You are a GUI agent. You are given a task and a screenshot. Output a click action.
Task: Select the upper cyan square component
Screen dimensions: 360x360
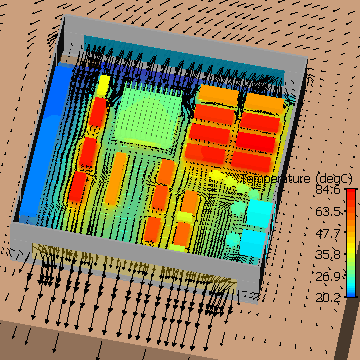[260, 213]
